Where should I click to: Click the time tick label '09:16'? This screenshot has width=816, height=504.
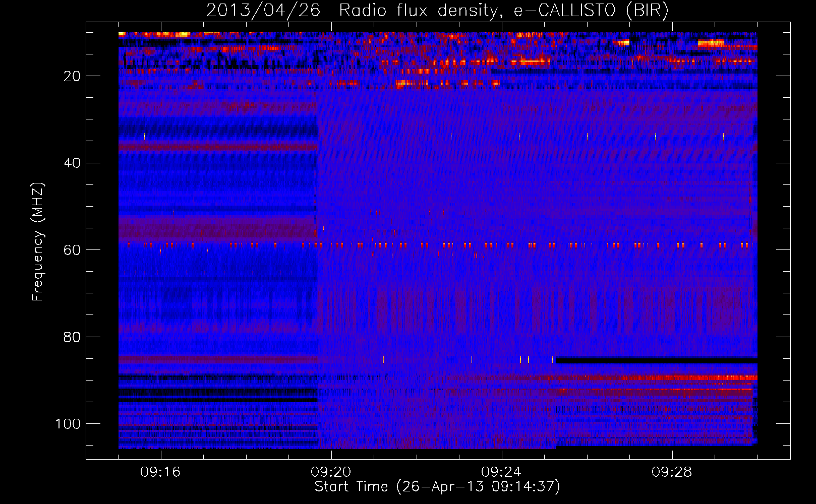point(160,472)
